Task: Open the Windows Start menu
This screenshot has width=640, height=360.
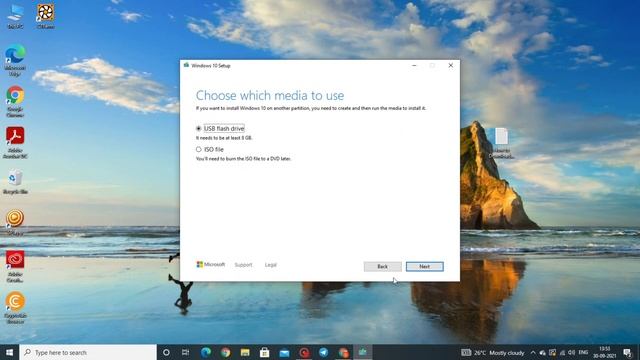Action: [9, 352]
